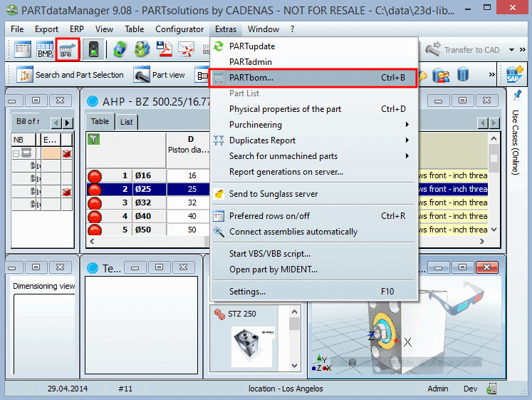Screen dimensions: 532x400
Task: Select table row 1 Ø16
Action: pos(148,175)
